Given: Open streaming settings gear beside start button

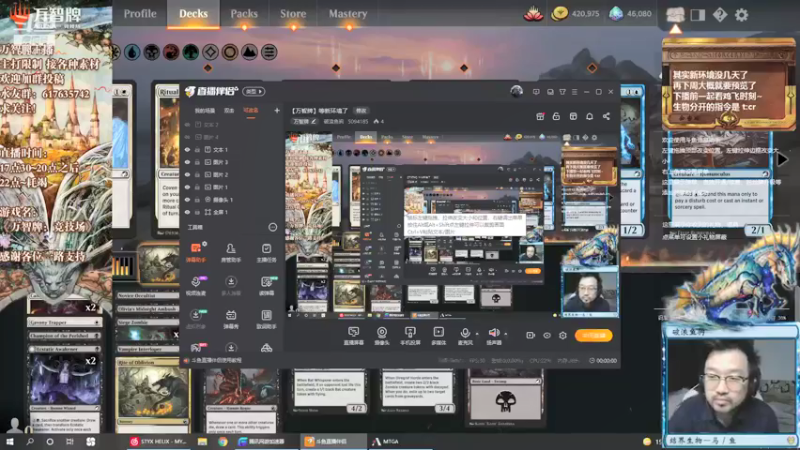Looking at the screenshot, I should [563, 335].
